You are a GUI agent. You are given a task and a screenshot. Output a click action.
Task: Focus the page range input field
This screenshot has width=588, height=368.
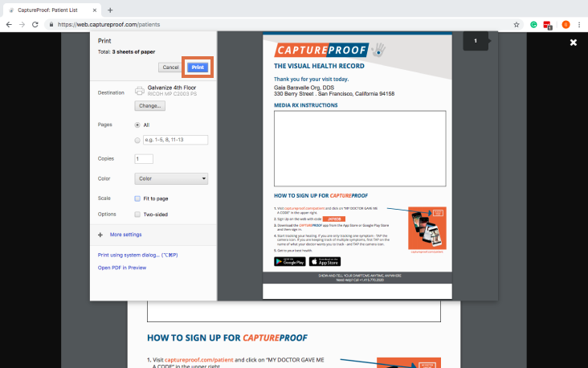tap(175, 140)
